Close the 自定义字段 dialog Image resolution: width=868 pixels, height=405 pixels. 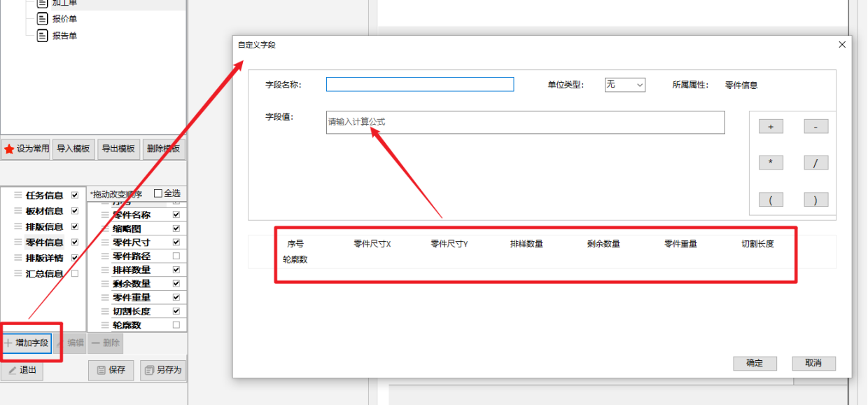click(842, 44)
